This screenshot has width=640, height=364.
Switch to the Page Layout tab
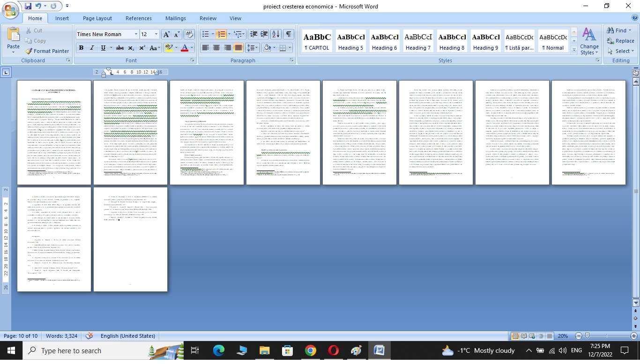point(97,18)
